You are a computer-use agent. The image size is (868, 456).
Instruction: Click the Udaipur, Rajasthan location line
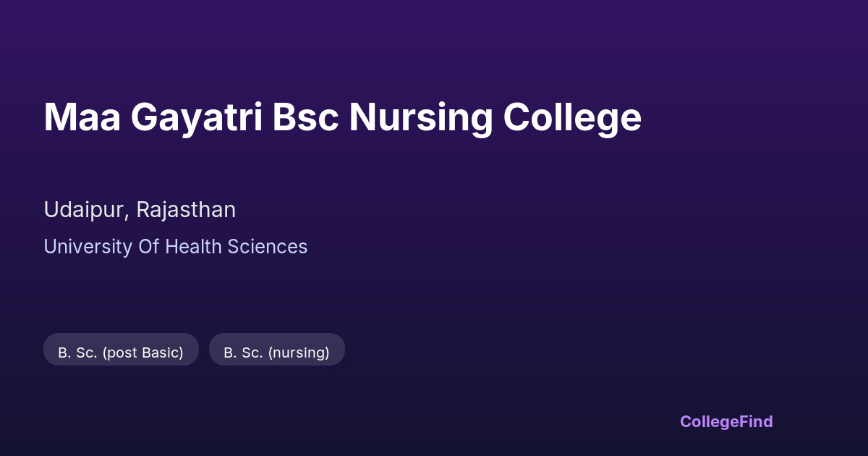coord(140,210)
